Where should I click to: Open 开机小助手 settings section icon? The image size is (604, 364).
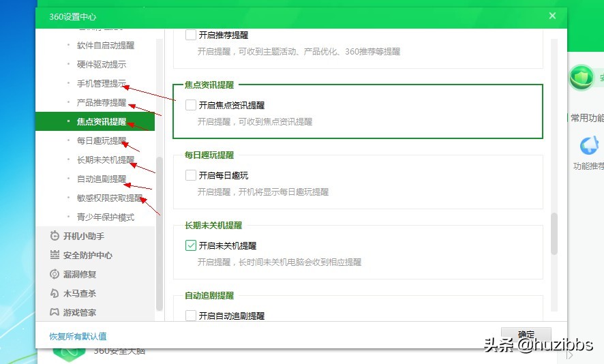(55, 236)
